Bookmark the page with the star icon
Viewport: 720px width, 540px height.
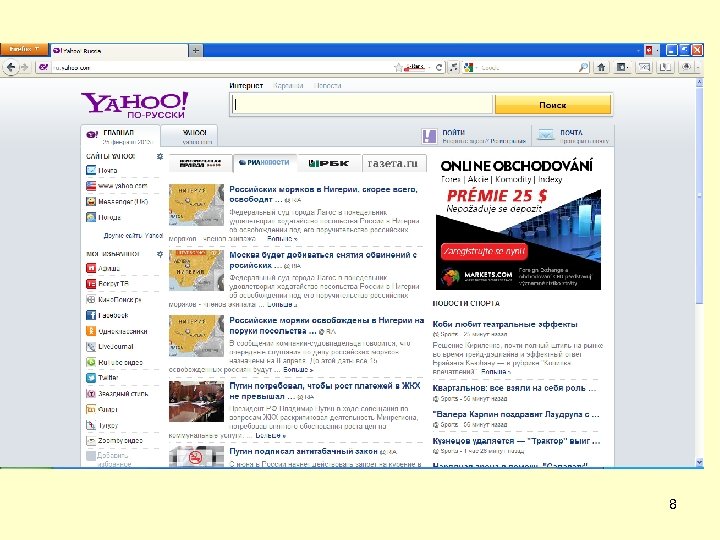tap(398, 68)
